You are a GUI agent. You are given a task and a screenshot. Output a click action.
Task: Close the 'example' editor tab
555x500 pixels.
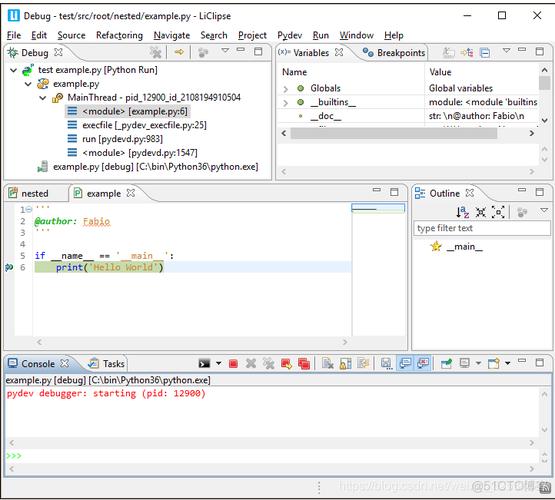point(131,193)
